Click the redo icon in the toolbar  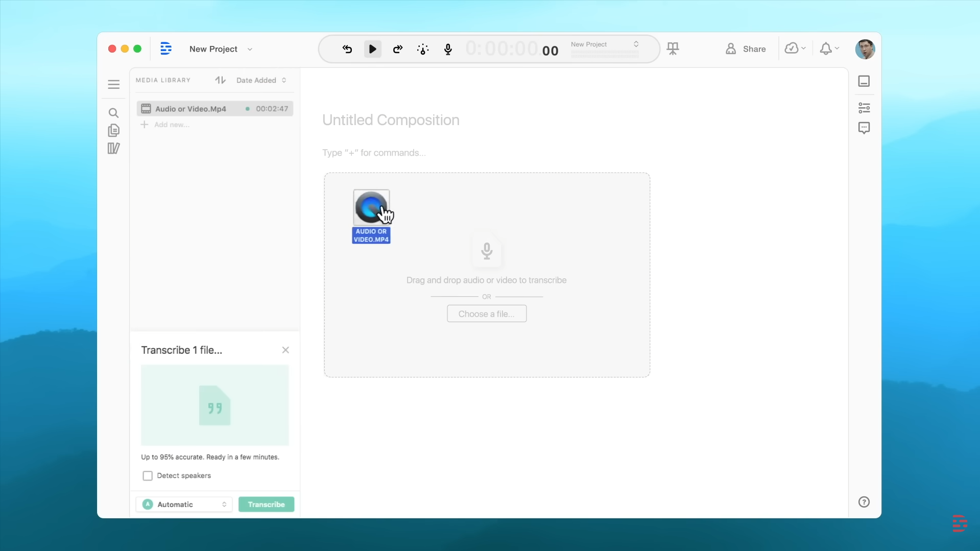[397, 49]
